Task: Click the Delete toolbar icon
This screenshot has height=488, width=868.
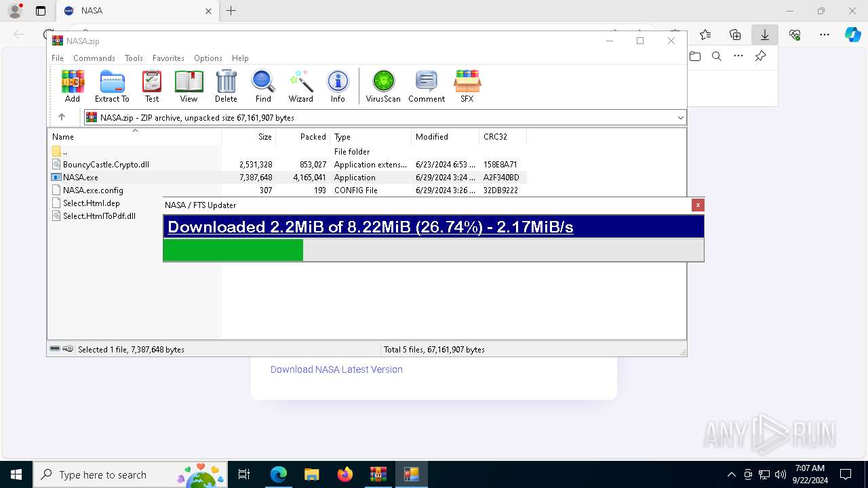Action: coord(226,86)
